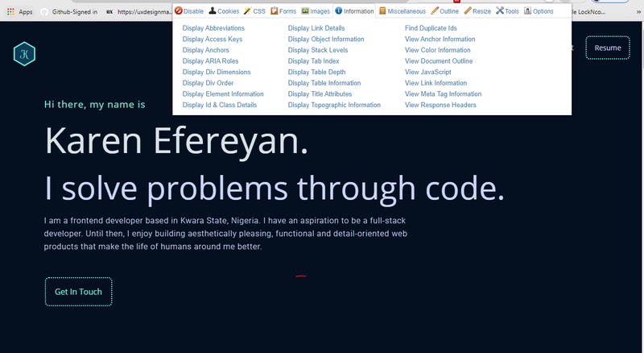
Task: Select Display Link Details
Action: pyautogui.click(x=316, y=28)
